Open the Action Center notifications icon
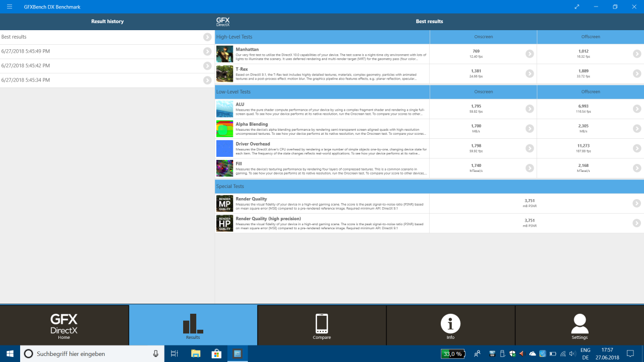The width and height of the screenshot is (644, 362). click(630, 354)
